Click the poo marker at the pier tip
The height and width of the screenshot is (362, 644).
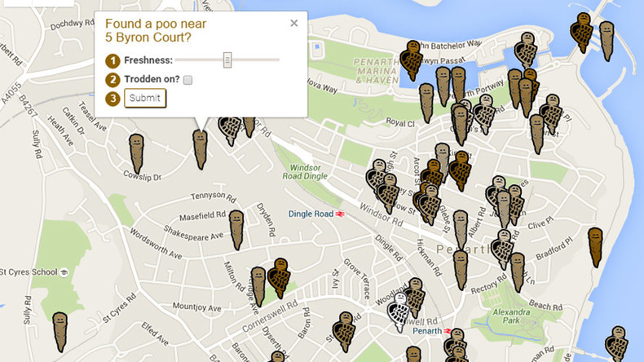tap(607, 42)
